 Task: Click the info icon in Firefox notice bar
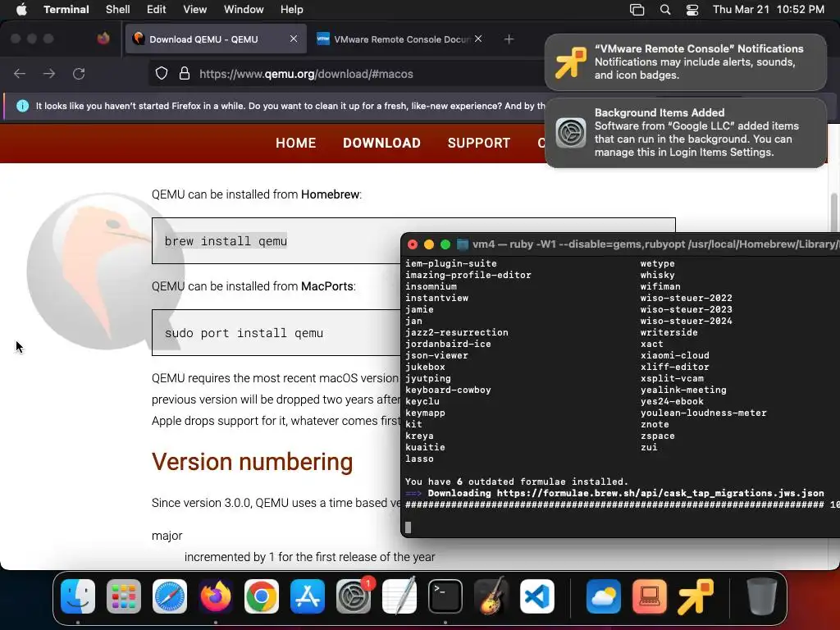pos(22,106)
